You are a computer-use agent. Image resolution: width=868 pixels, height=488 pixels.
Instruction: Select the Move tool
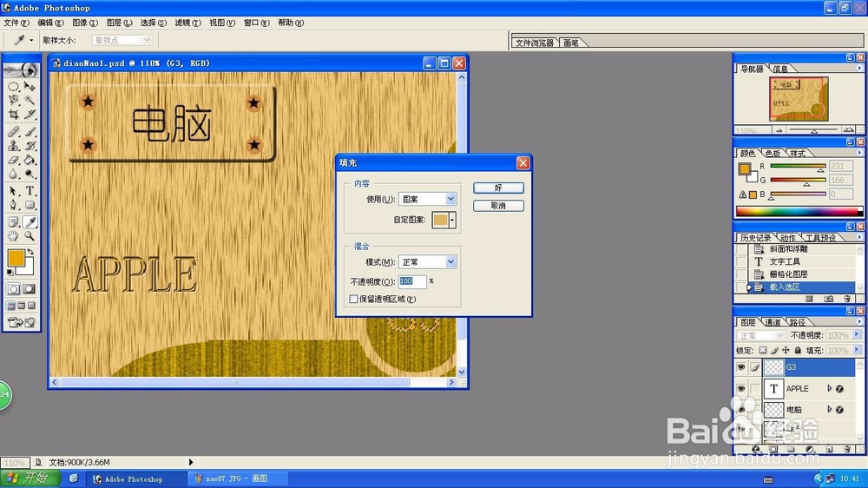(30, 87)
